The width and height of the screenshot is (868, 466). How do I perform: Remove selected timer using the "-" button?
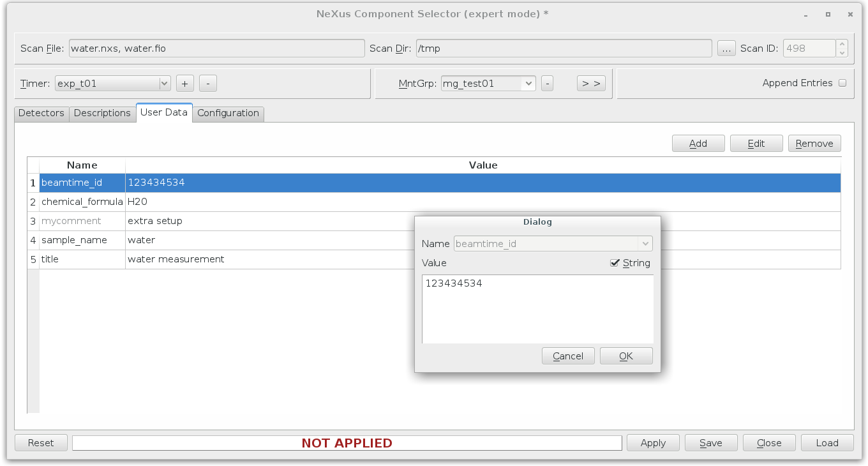click(207, 83)
